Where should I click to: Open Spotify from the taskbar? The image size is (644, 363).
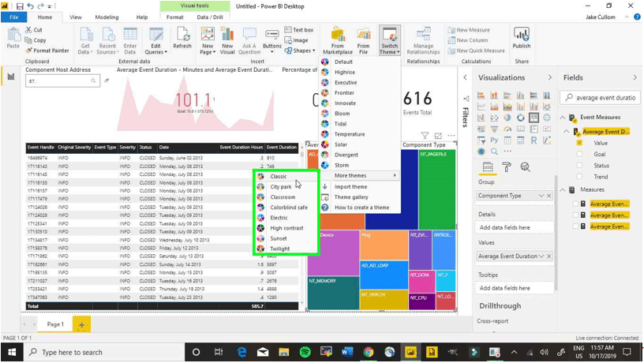(x=305, y=352)
